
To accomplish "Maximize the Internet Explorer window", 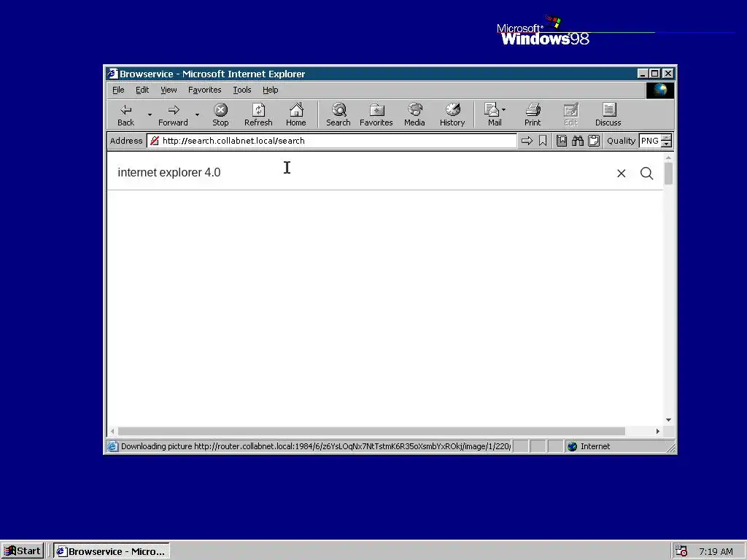I will (x=654, y=74).
